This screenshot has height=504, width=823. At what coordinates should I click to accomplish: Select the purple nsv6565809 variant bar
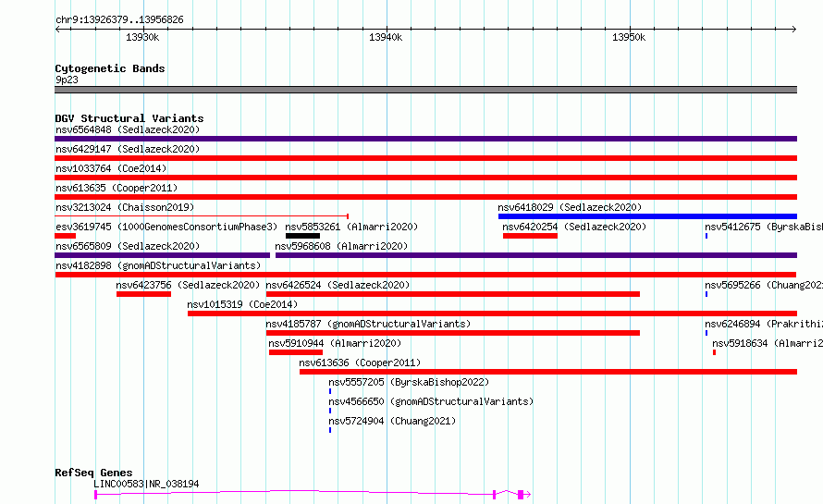coord(162,255)
